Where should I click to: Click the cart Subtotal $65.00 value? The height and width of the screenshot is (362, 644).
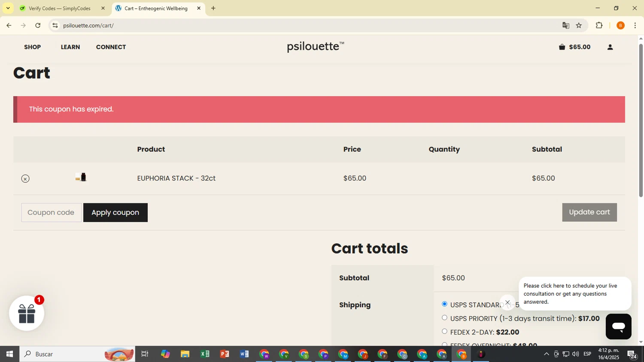(x=453, y=278)
